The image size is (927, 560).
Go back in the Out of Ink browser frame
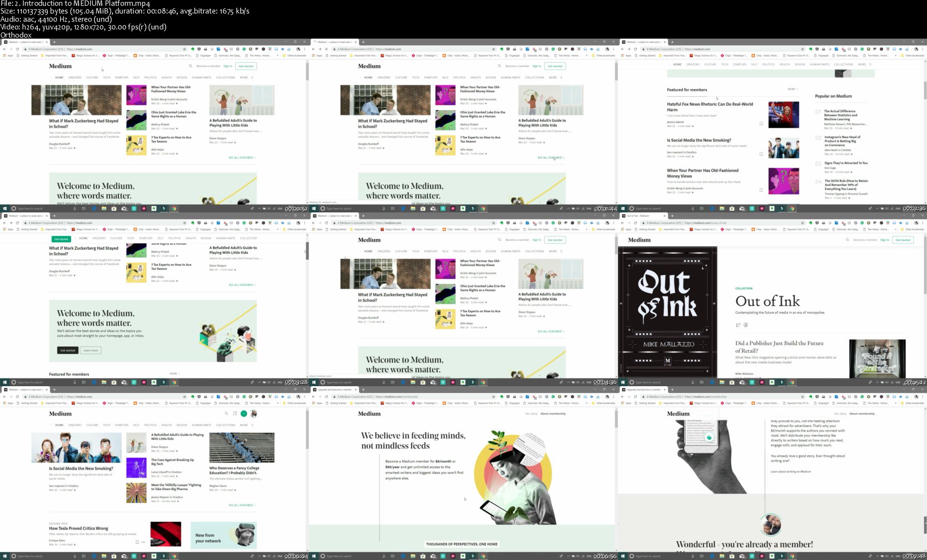pyautogui.click(x=622, y=223)
